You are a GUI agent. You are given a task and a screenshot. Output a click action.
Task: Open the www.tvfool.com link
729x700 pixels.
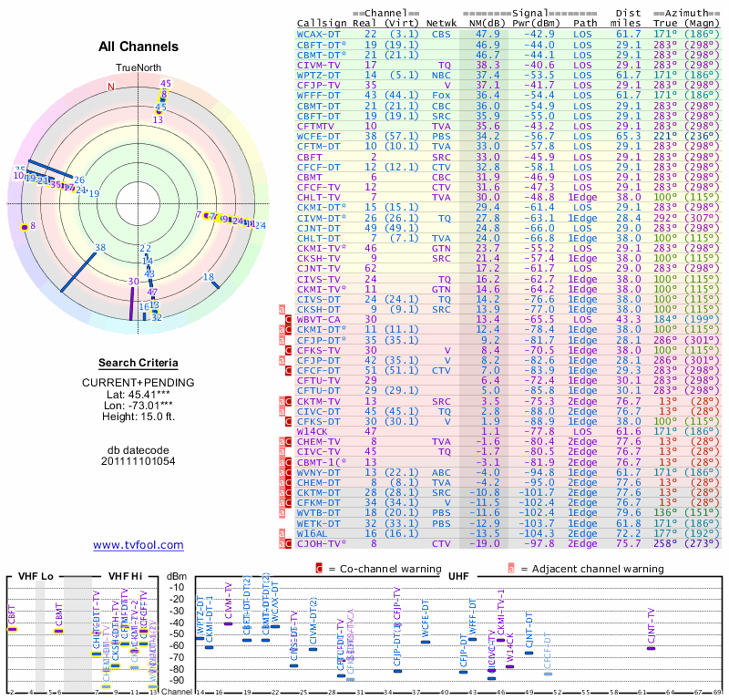point(138,545)
